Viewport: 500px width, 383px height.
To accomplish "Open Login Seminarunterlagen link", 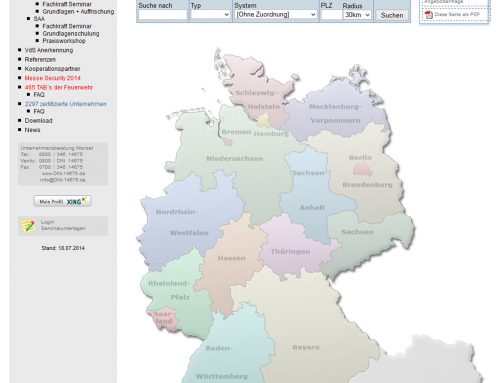I will click(x=63, y=225).
